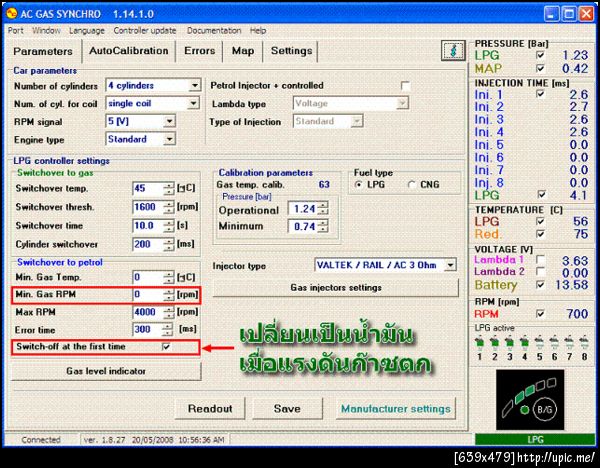Switch to AutoCalibration tab
This screenshot has height=468, width=600.
point(129,51)
